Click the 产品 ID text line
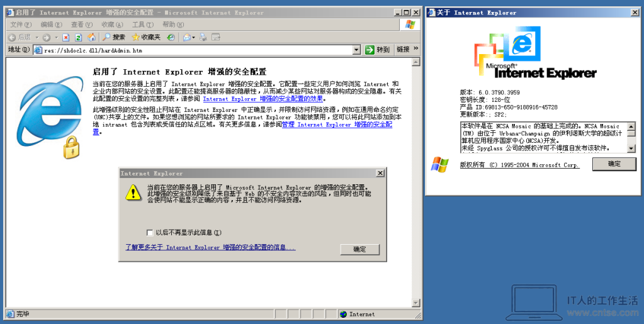 pyautogui.click(x=509, y=107)
